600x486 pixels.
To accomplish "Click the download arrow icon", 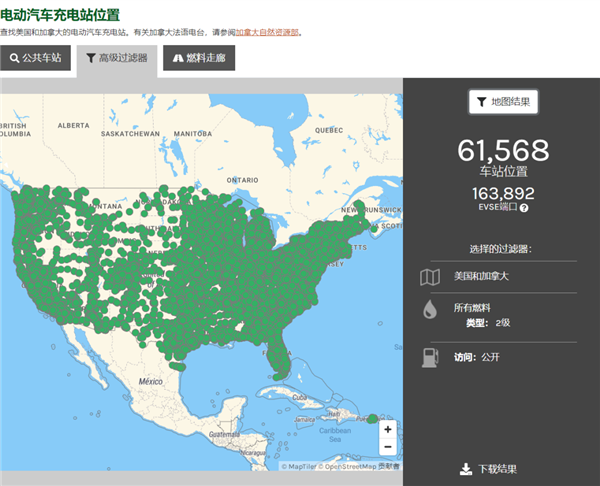I will tap(466, 469).
